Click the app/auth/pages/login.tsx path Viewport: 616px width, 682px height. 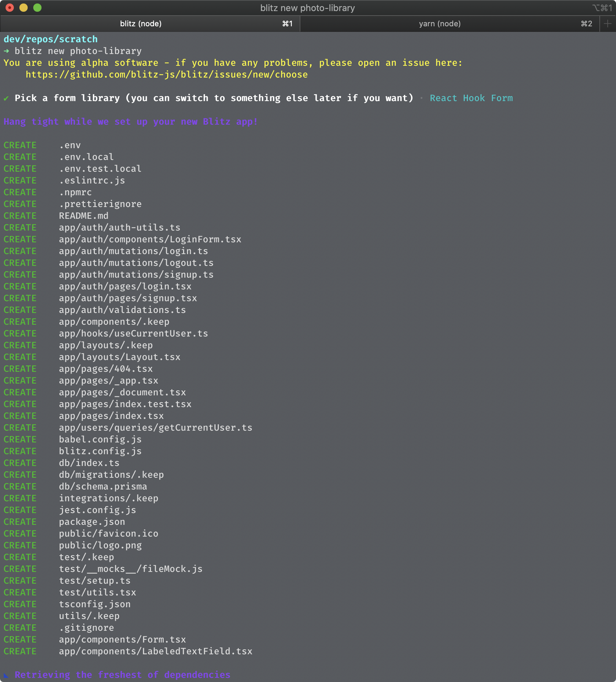coord(125,286)
